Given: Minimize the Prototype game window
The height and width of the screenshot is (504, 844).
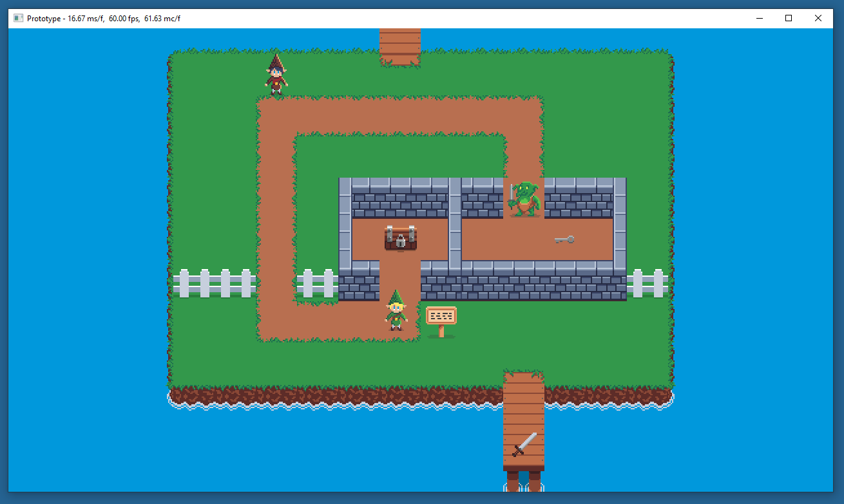Looking at the screenshot, I should (x=759, y=18).
